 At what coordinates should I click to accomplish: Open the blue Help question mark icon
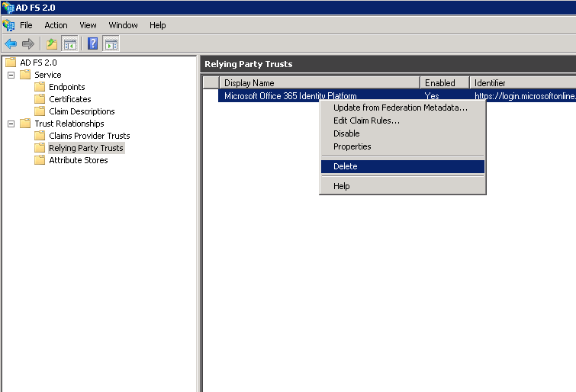click(x=92, y=43)
